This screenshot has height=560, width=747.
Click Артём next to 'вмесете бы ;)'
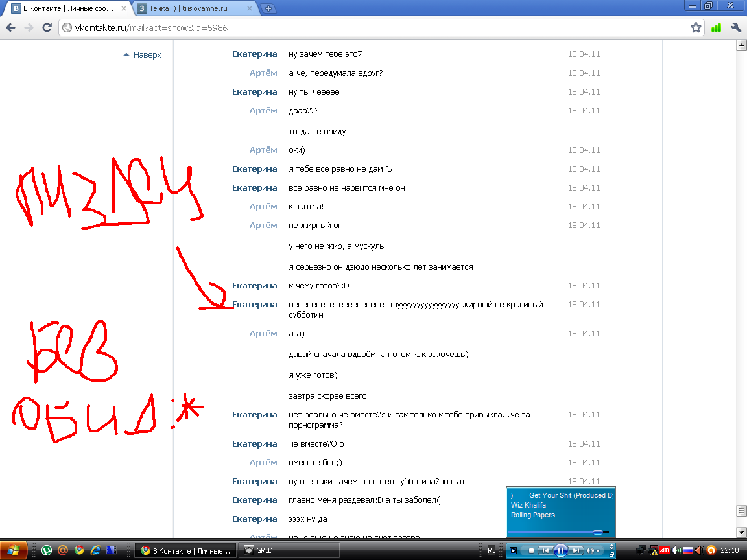263,462
